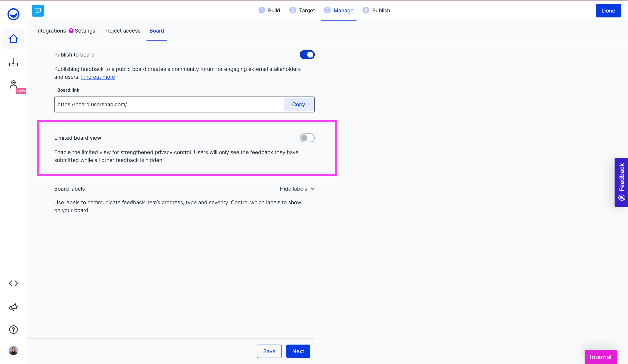Switch to the Project access tab
The width and height of the screenshot is (628, 364).
(x=122, y=31)
